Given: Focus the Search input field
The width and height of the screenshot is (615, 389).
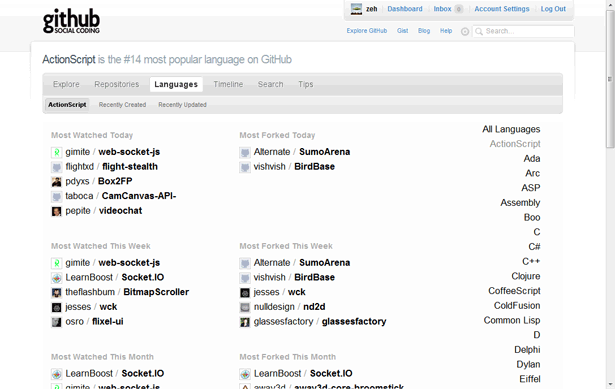Looking at the screenshot, I should (x=523, y=31).
